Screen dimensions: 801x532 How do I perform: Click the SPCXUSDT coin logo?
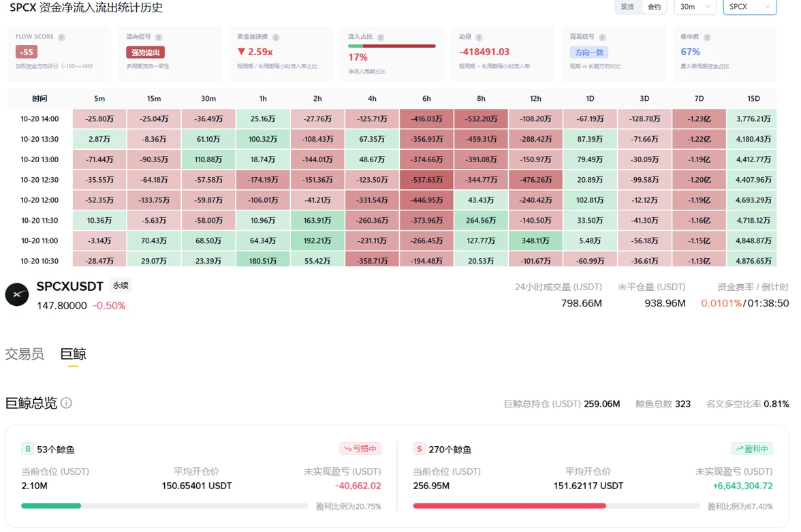pyautogui.click(x=17, y=294)
